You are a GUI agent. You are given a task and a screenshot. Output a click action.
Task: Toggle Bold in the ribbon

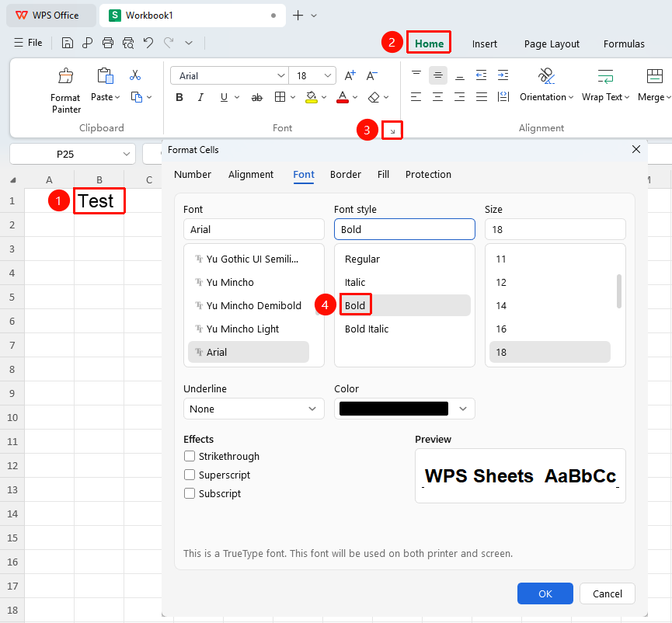[179, 97]
